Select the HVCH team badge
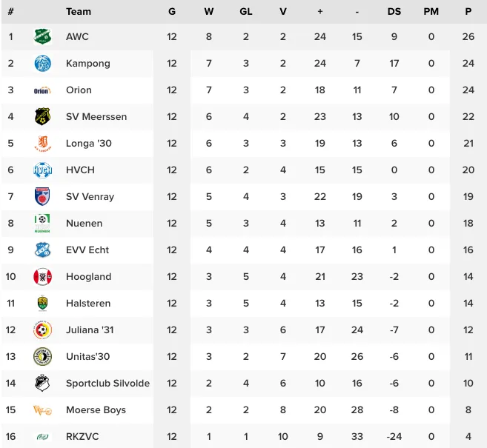This screenshot has width=487, height=448. coord(42,170)
